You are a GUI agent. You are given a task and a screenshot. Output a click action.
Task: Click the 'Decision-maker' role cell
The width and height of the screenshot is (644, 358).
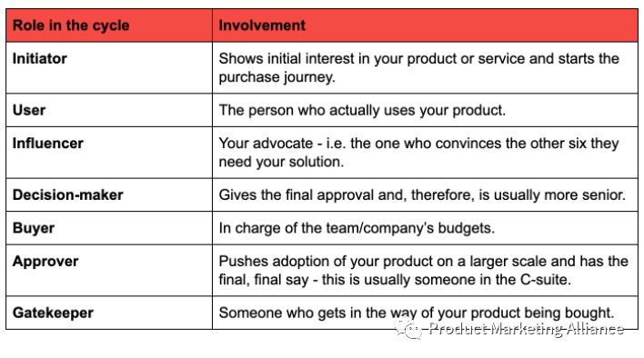tap(109, 195)
